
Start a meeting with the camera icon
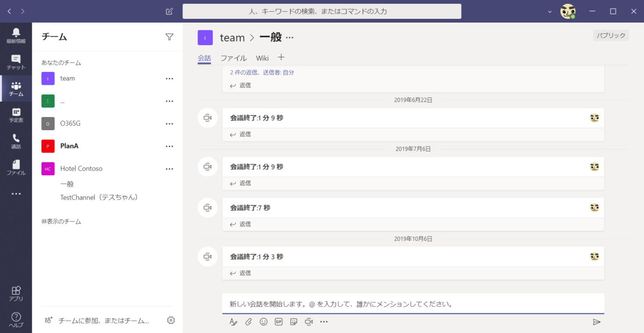click(308, 322)
